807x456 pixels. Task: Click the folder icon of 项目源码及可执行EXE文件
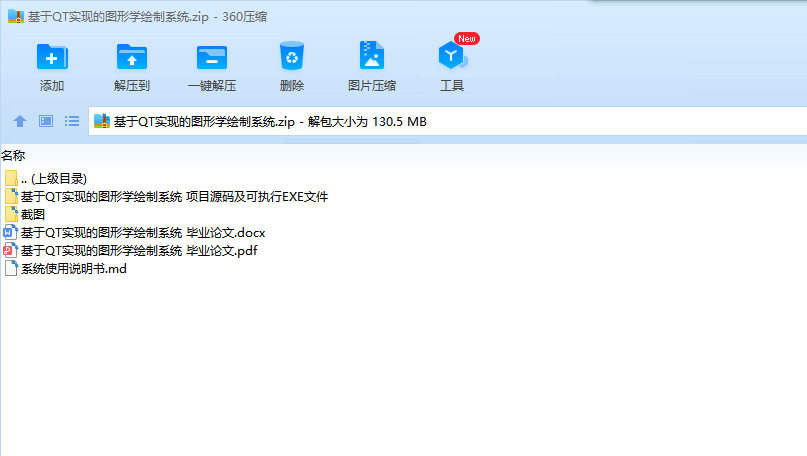tap(11, 197)
